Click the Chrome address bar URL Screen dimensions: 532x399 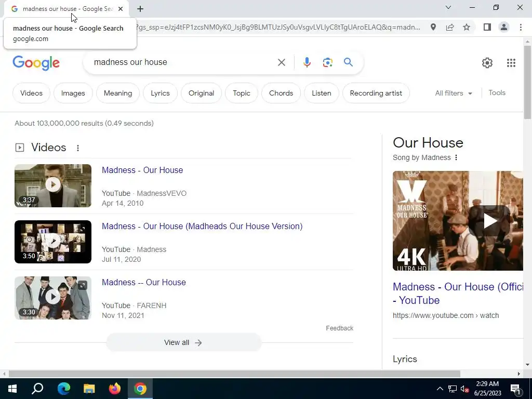pos(278,27)
